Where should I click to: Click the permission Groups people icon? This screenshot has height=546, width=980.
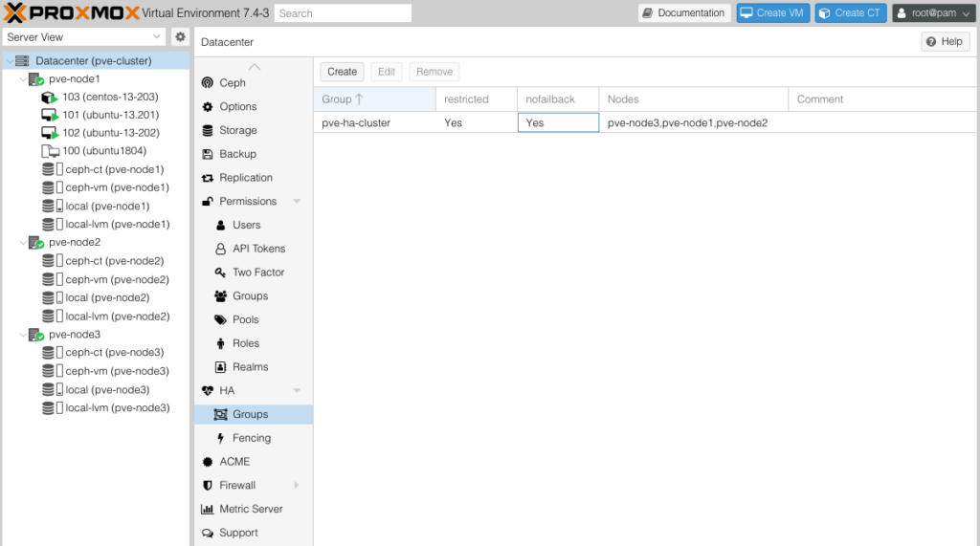(x=221, y=296)
